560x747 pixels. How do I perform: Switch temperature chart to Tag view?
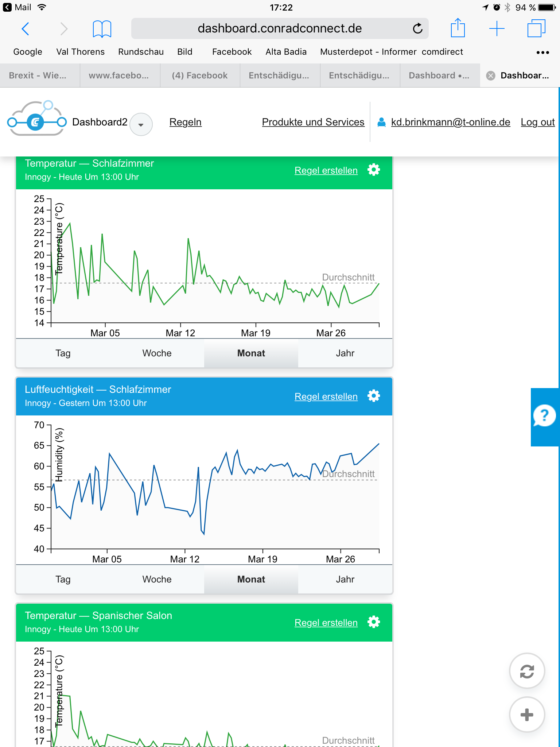[x=63, y=353]
